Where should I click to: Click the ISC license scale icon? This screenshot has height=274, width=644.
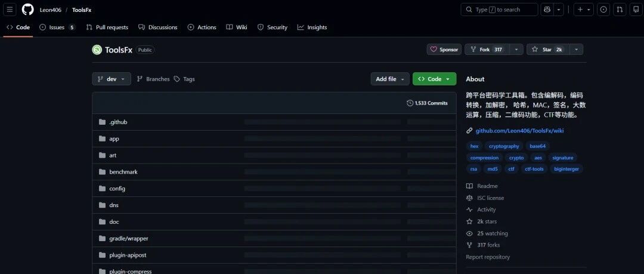click(469, 198)
